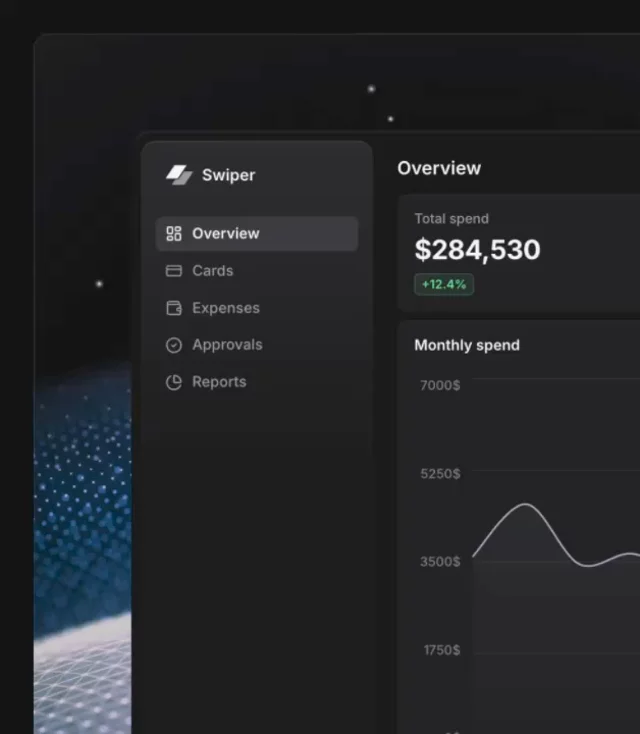Open the Approvals section label

[227, 345]
